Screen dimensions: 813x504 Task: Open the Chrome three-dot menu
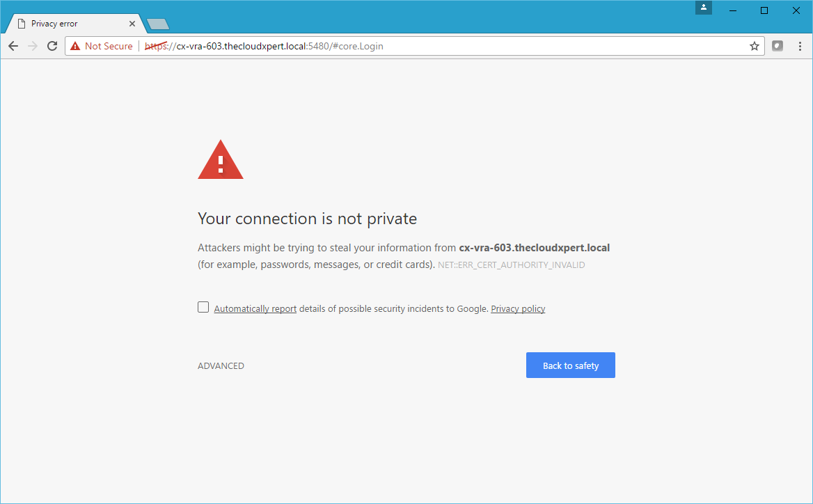[800, 46]
